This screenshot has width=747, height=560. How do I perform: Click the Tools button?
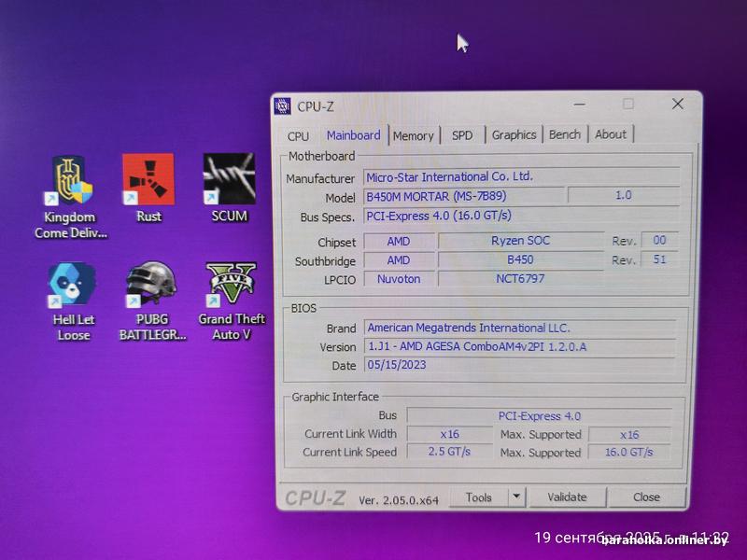[x=478, y=497]
